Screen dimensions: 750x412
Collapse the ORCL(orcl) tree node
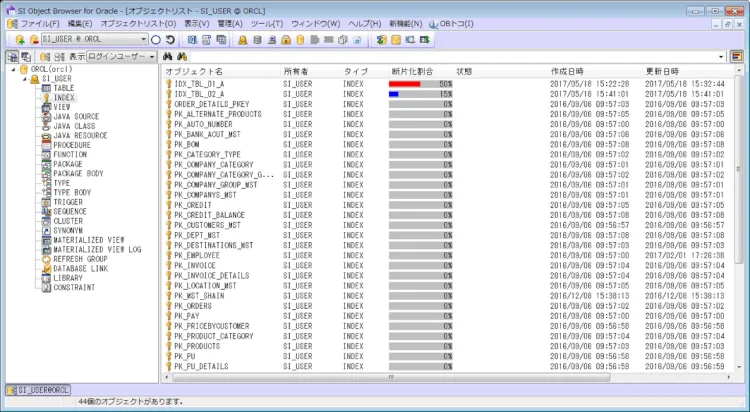pos(12,69)
